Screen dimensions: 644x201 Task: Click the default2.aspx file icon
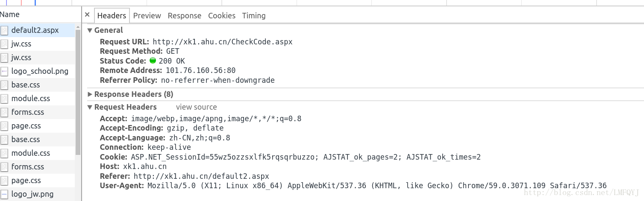(5, 30)
